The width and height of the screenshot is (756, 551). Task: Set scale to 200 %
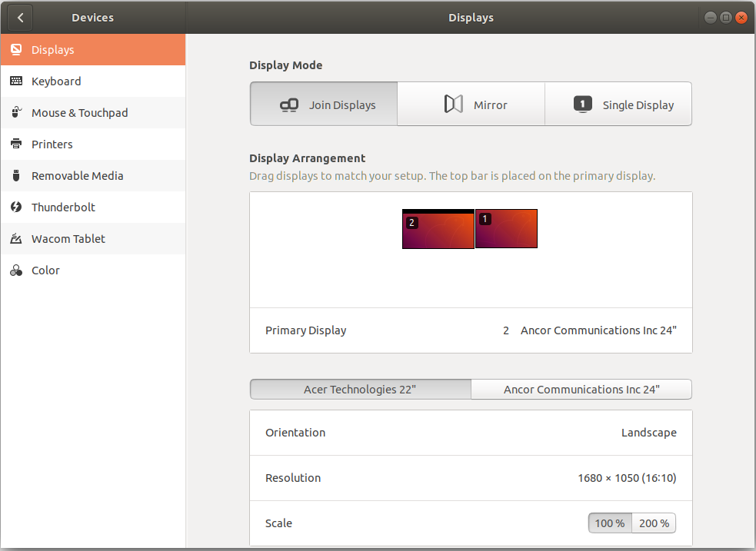[x=654, y=523]
